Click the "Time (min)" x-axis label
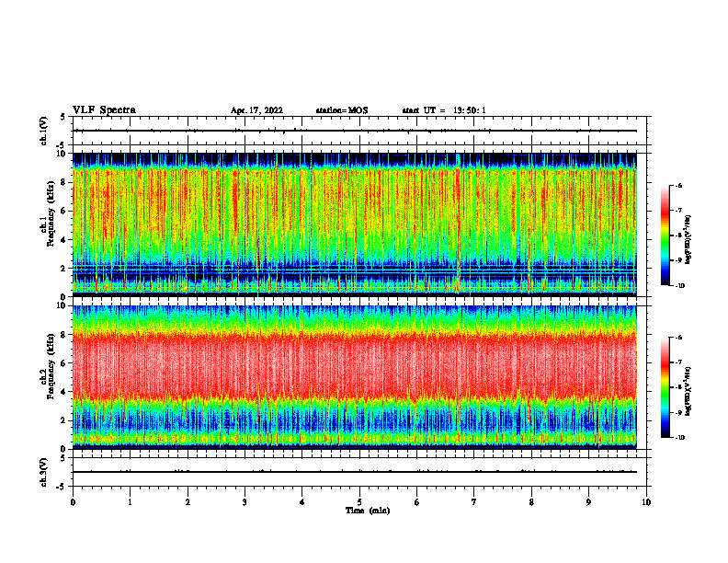The image size is (728, 563). (x=368, y=511)
